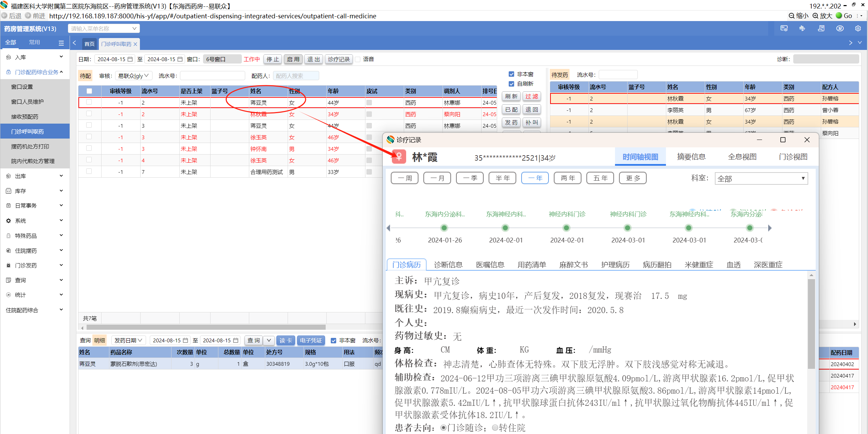
Task: Close the 门诊呼叫取药 tab with its X icon
Action: [x=135, y=44]
